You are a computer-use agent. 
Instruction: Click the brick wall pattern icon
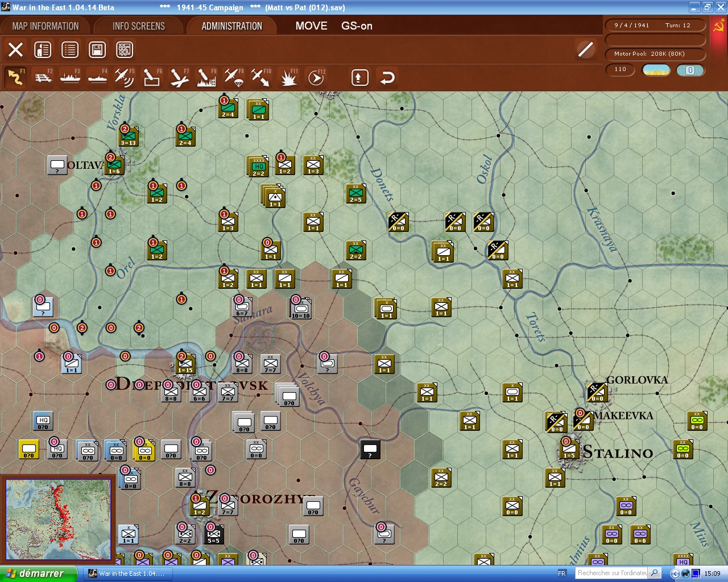pos(125,49)
